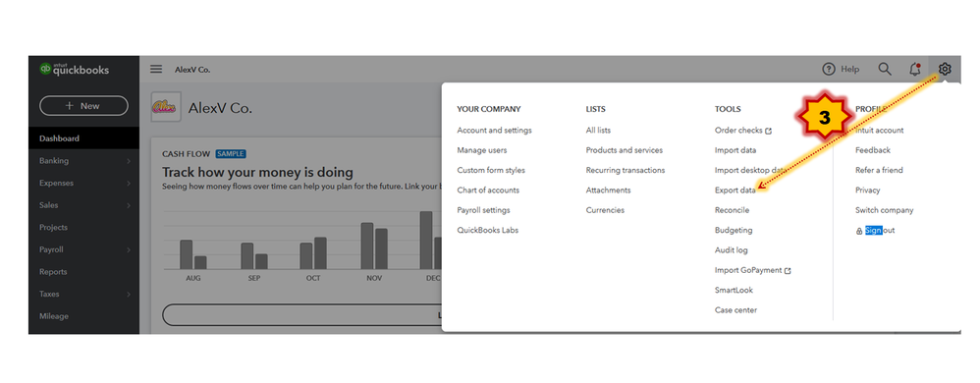Click the lock icon beside Sign out

[x=859, y=231]
